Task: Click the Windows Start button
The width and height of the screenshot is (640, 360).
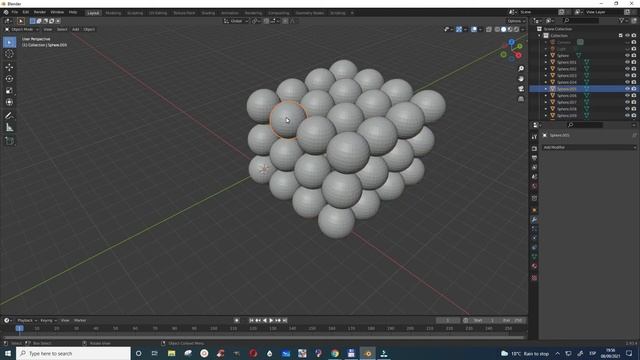Action: tap(8, 353)
